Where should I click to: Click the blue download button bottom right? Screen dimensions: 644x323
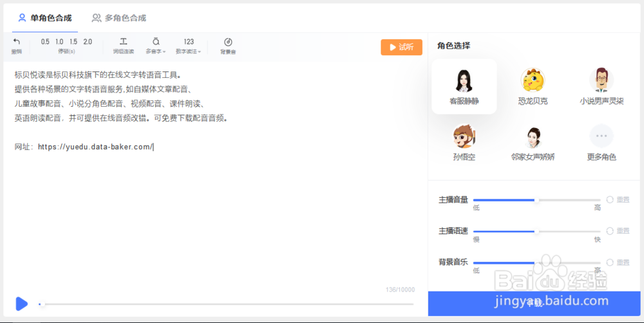pyautogui.click(x=534, y=304)
